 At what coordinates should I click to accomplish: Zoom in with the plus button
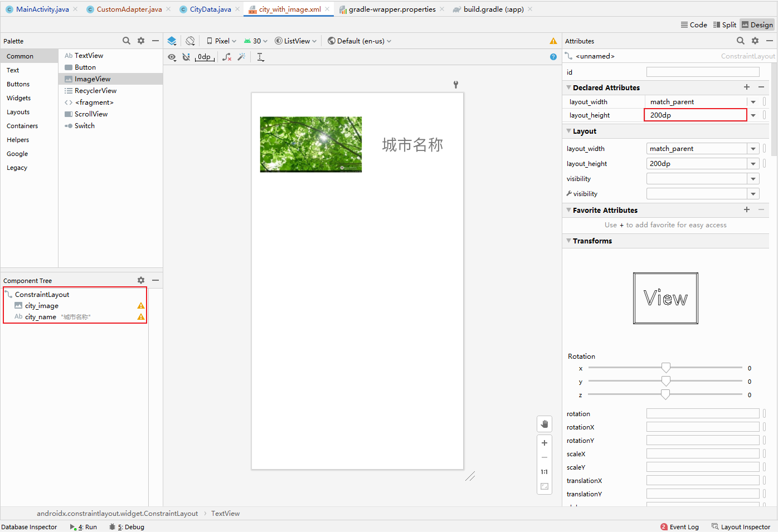(544, 443)
